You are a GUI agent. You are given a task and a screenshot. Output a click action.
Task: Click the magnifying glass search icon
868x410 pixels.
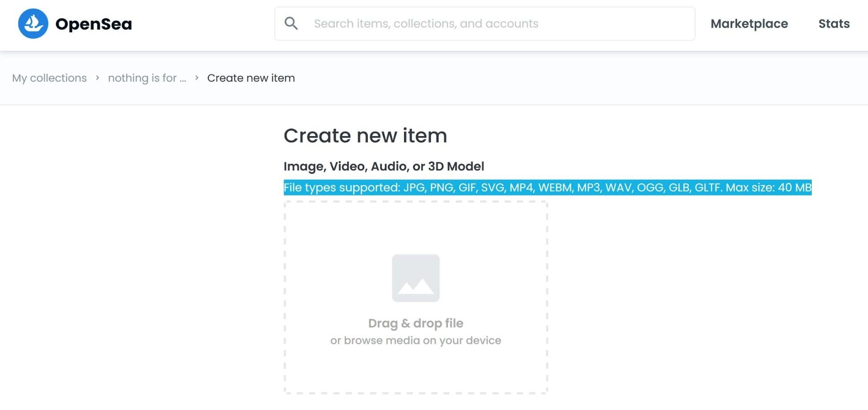(291, 24)
